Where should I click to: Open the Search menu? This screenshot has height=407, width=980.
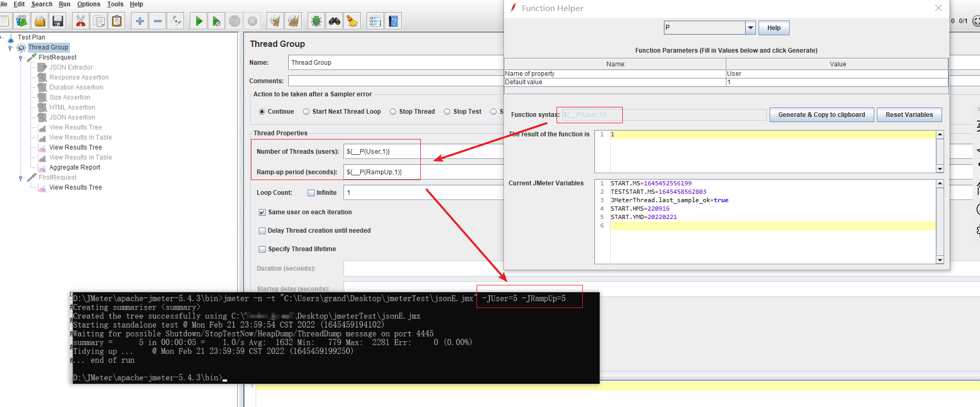click(x=42, y=4)
